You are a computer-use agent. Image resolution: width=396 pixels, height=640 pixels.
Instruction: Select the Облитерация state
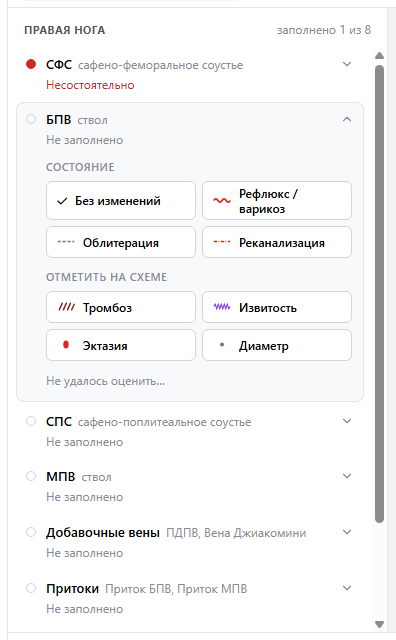(121, 242)
